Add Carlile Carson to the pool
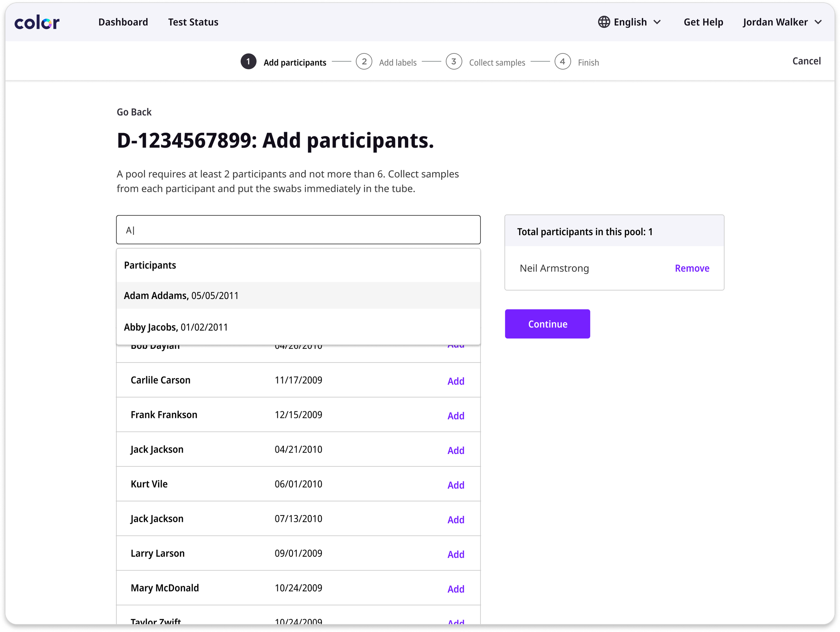The image size is (840, 632). click(x=455, y=381)
